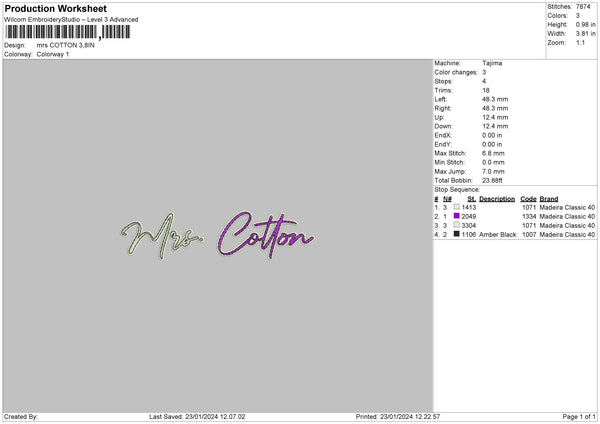Image resolution: width=600 pixels, height=424 pixels.
Task: Click the purple 'Cotton' embroidery preview
Action: pos(266,234)
